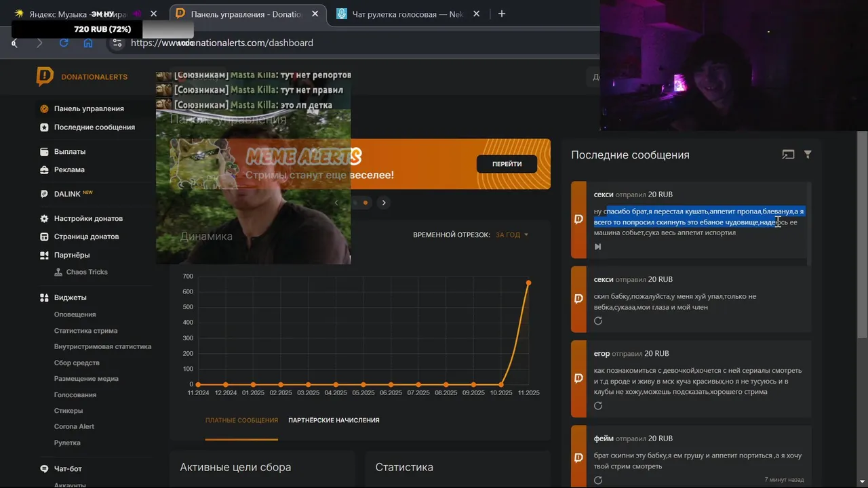Open the Голосования widget page

[75, 394]
